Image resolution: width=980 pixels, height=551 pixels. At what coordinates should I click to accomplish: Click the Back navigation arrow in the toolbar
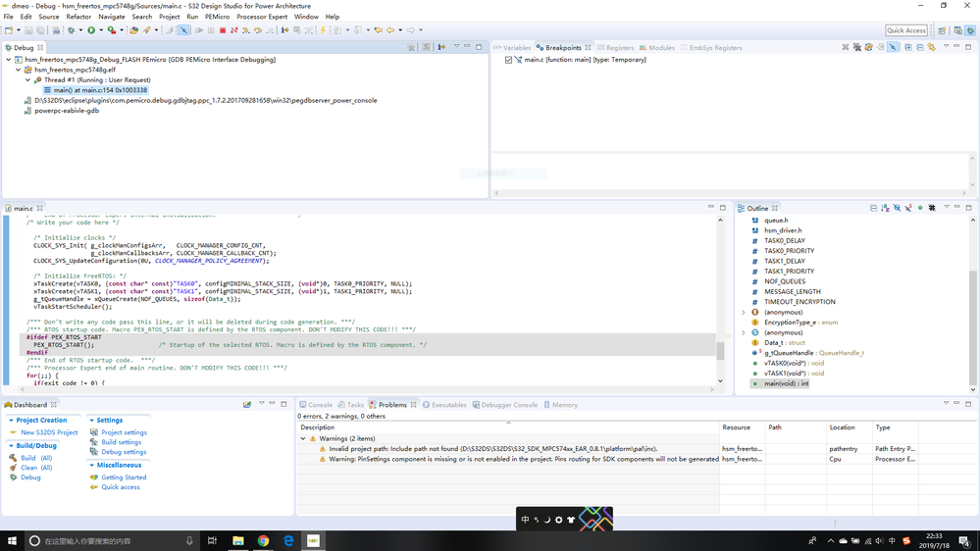390,30
